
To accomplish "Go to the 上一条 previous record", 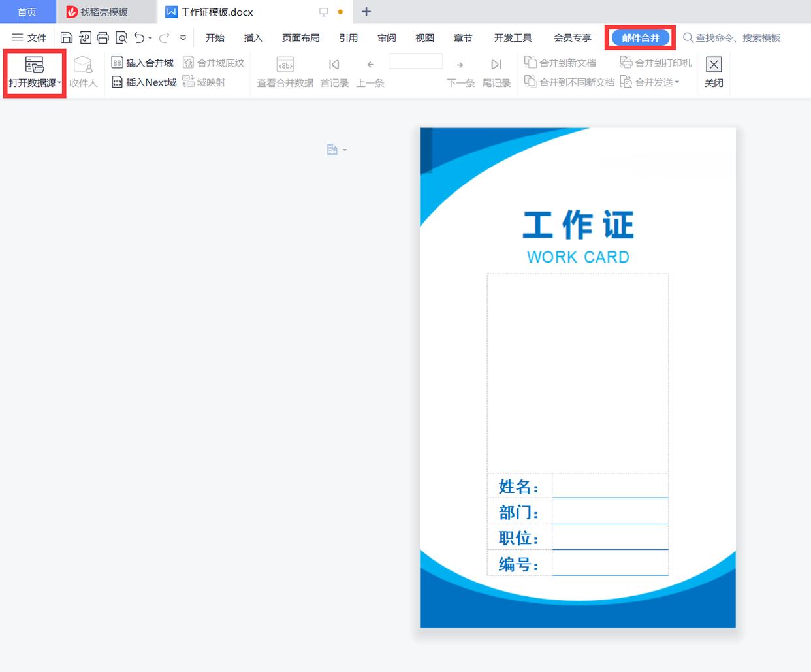I will [x=370, y=72].
